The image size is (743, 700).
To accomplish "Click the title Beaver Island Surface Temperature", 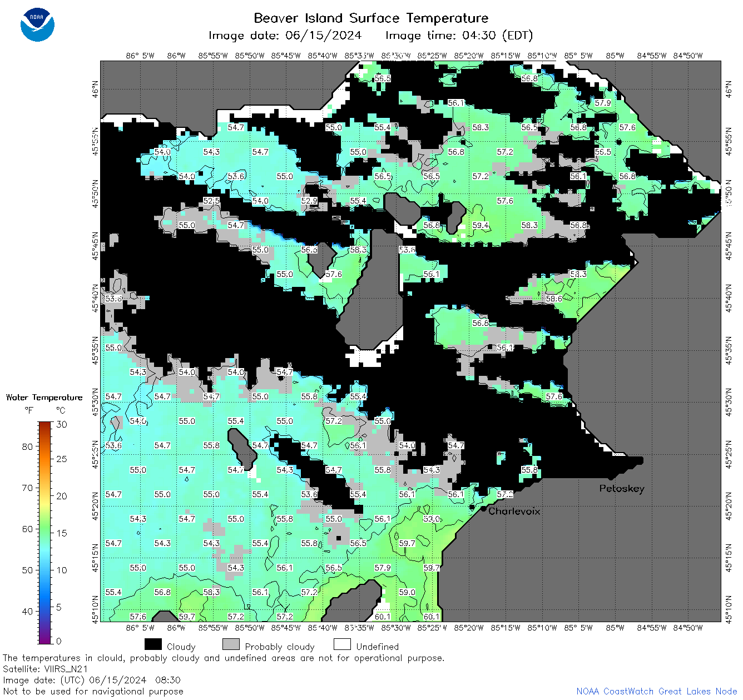I will (371, 18).
